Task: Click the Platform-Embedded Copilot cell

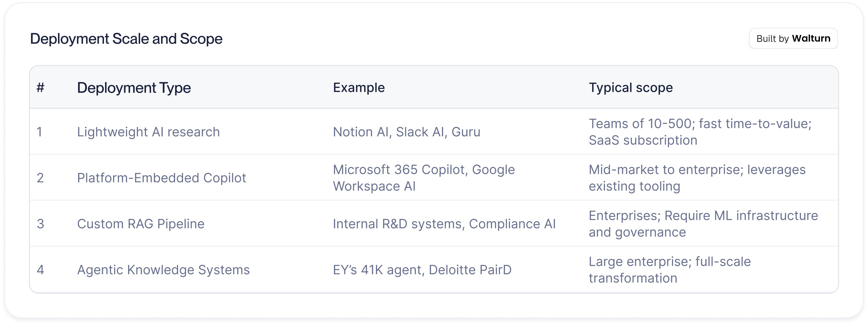Action: click(x=162, y=178)
